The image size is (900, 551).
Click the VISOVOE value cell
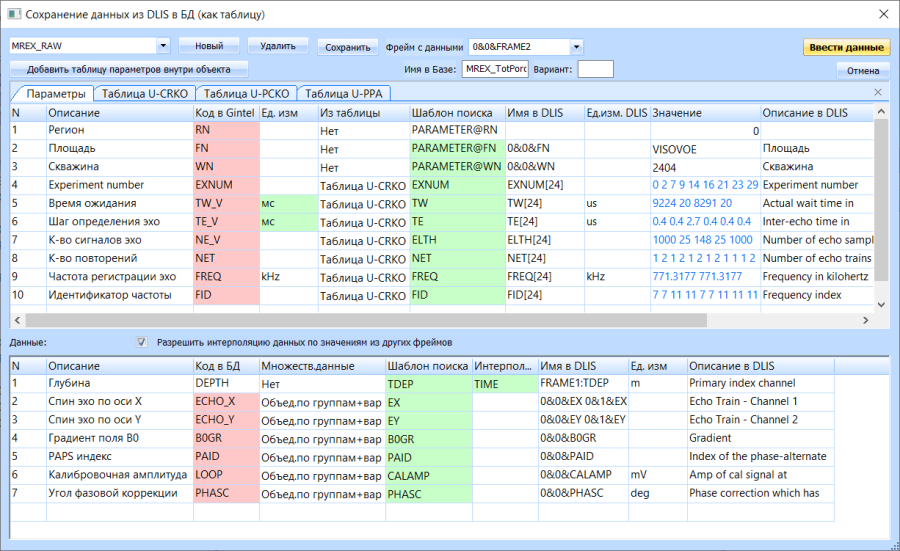pyautogui.click(x=705, y=149)
